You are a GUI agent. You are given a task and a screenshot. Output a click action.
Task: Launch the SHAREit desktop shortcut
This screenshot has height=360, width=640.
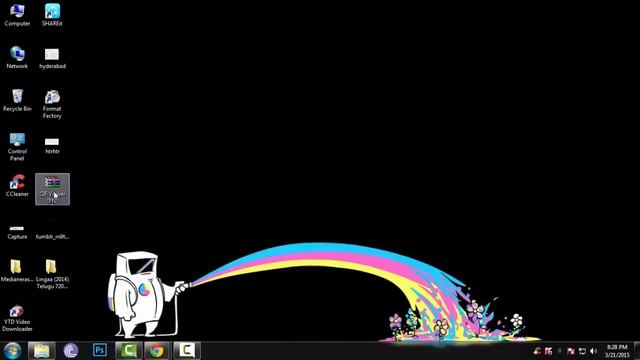tap(52, 15)
